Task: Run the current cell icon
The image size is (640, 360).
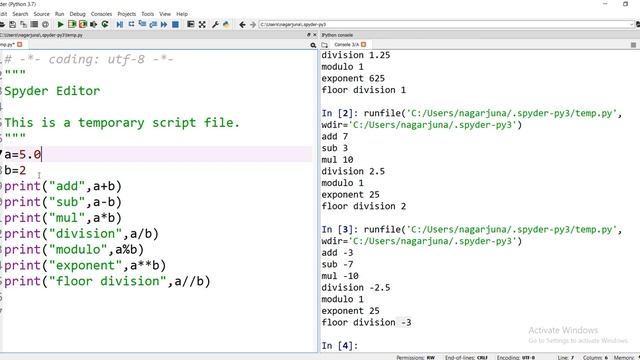Action: [72, 24]
